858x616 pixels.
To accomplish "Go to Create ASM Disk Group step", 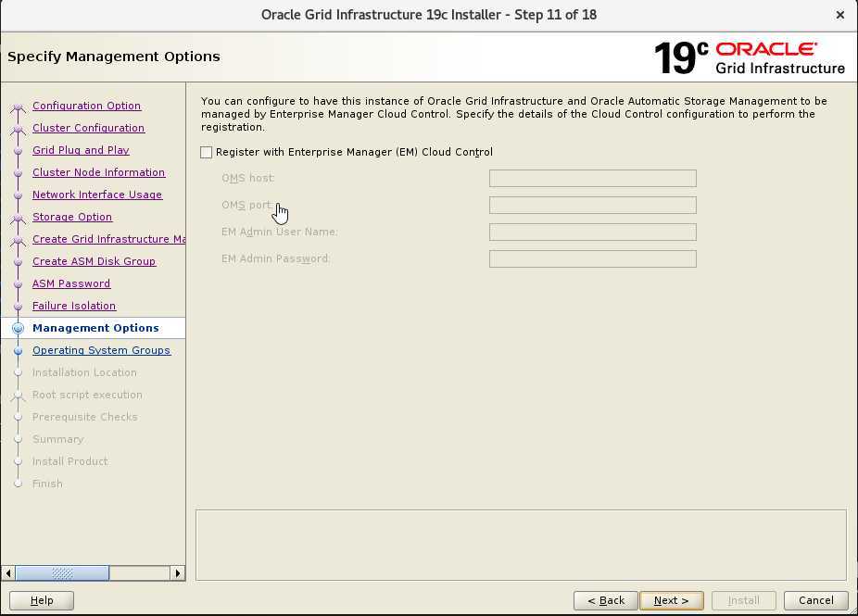I will [x=94, y=261].
